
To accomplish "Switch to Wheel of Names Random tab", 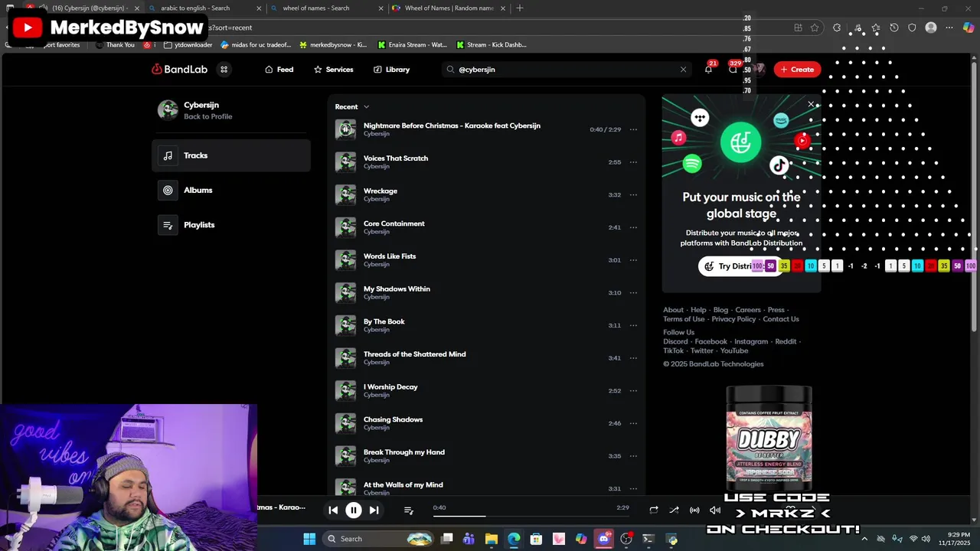I will point(448,8).
